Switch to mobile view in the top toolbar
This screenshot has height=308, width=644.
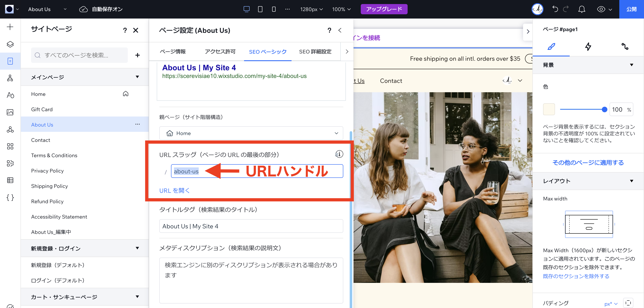[273, 9]
